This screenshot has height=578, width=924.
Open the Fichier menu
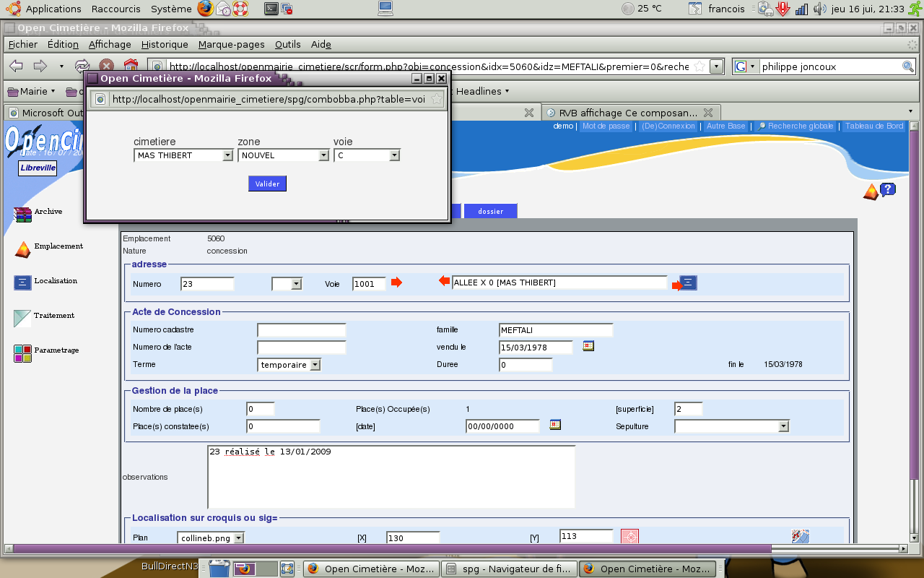23,44
